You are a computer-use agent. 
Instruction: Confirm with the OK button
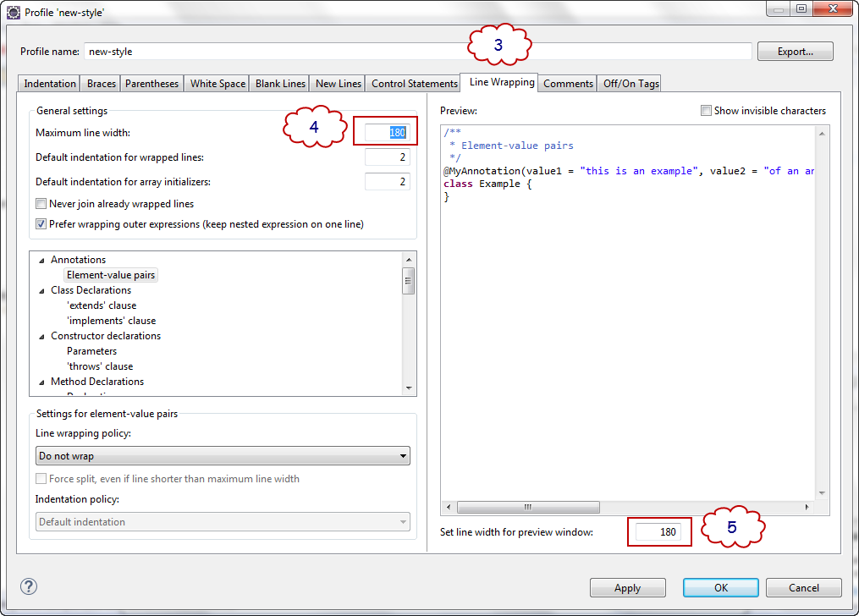pyautogui.click(x=720, y=587)
